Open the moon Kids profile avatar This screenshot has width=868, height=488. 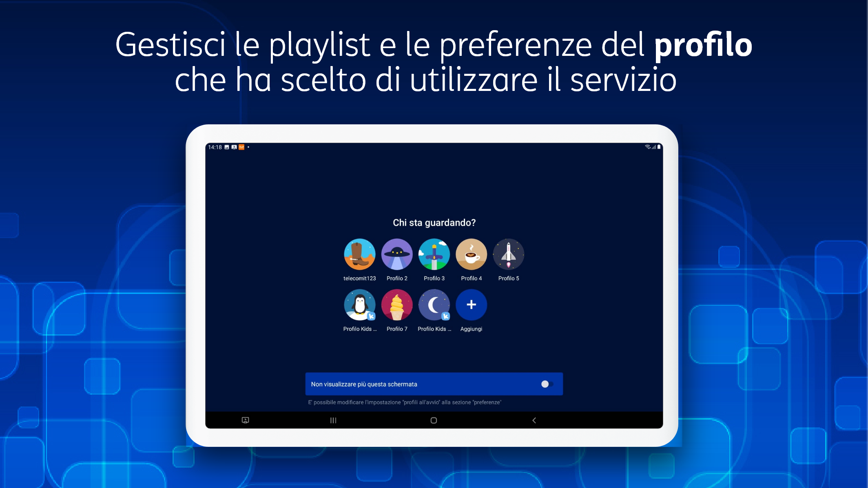point(434,305)
